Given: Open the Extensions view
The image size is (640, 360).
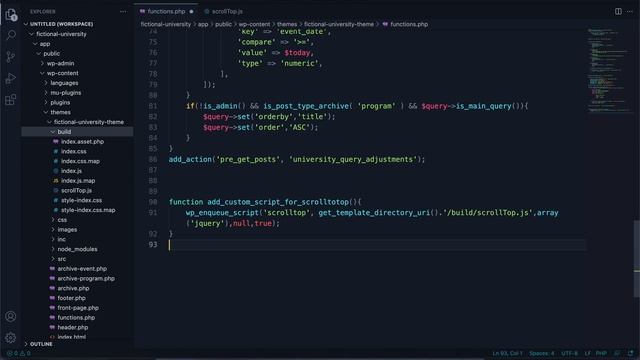Looking at the screenshot, I should (11, 100).
